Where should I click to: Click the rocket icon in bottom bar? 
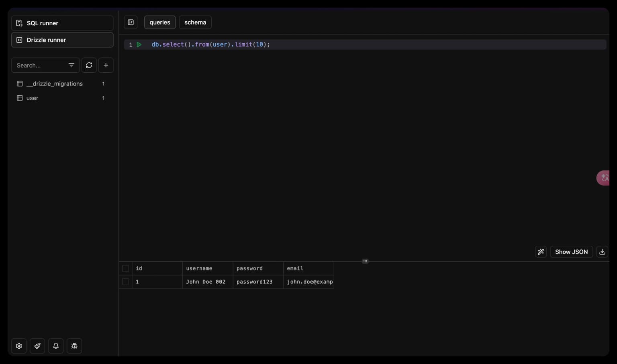(37, 346)
